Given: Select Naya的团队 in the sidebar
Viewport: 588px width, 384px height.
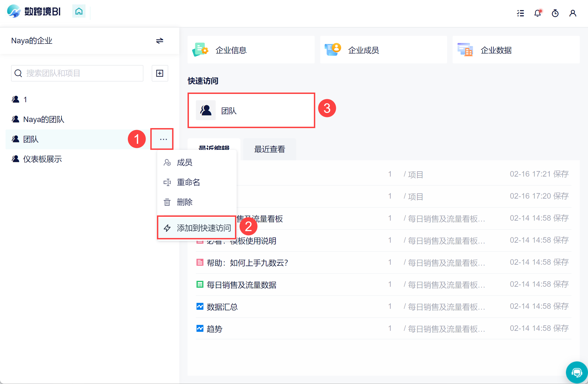Looking at the screenshot, I should point(44,119).
